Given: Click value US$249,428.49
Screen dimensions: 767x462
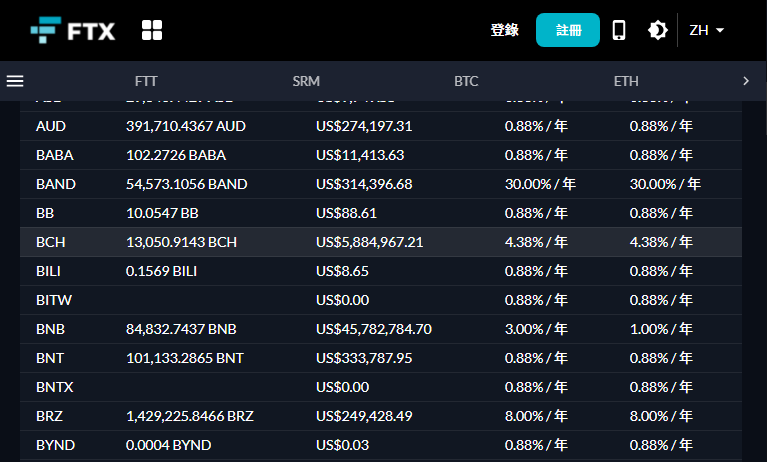Looking at the screenshot, I should (x=364, y=416).
